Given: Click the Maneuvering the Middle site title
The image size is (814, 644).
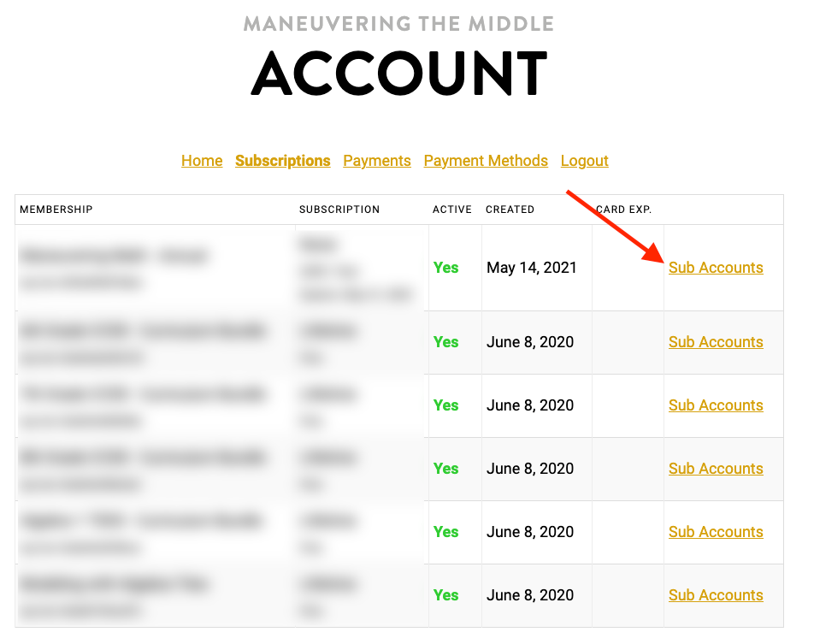Looking at the screenshot, I should point(398,24).
